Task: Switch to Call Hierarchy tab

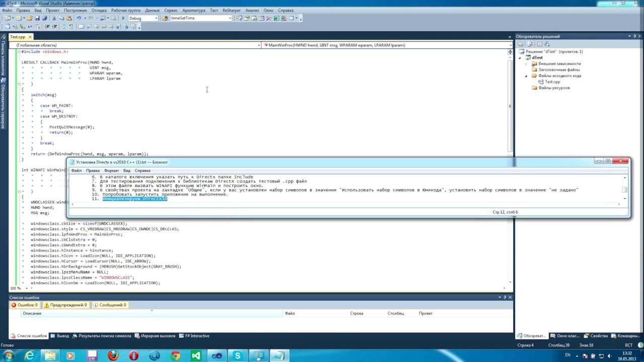Action: [x=155, y=336]
